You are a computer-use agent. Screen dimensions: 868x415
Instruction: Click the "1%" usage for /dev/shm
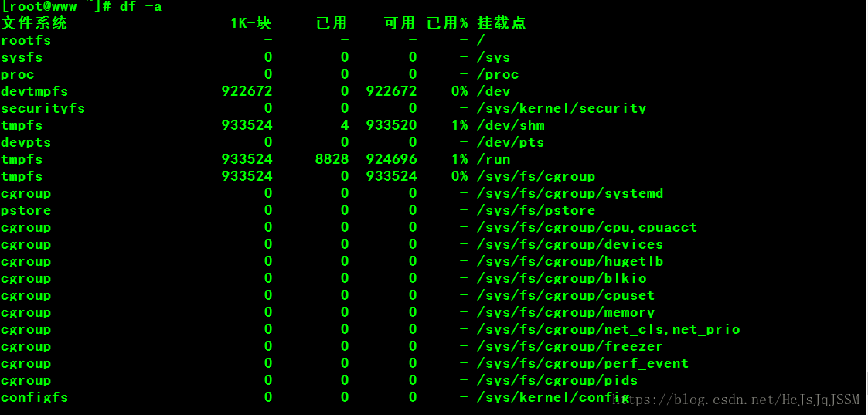tap(459, 126)
